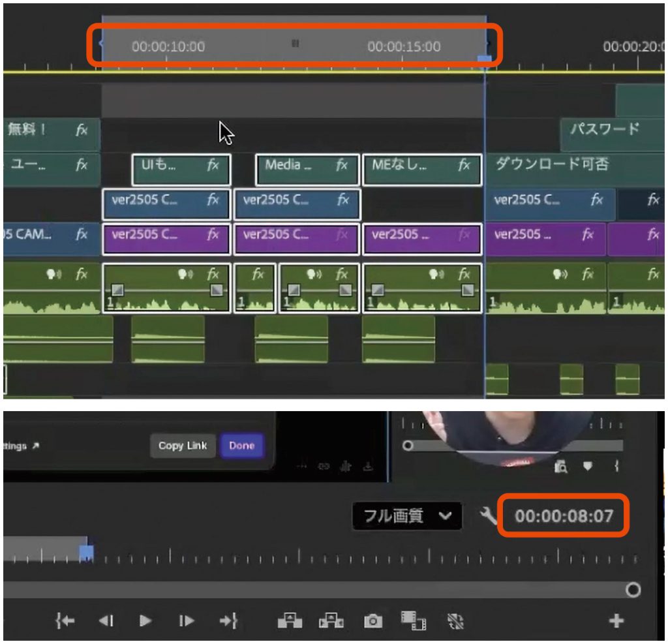The width and height of the screenshot is (668, 644).
Task: Click the circular zoom handle on the scroll bar
Action: point(633,590)
